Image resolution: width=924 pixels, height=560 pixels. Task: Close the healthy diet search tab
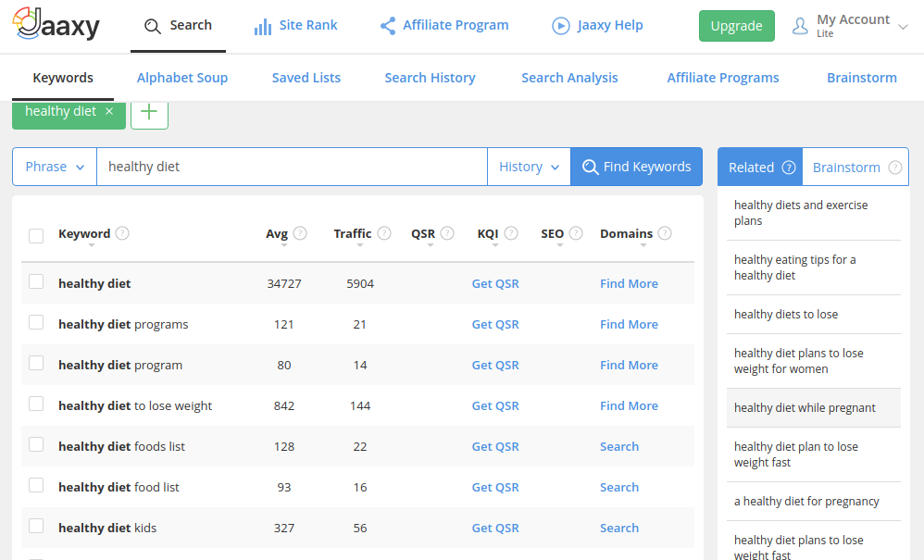point(109,111)
